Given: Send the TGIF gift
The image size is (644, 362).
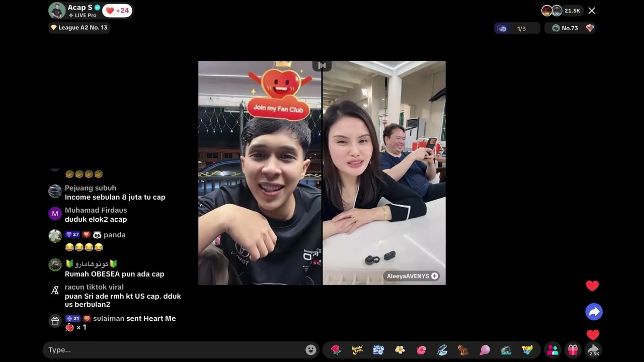Looking at the screenshot, I should [527, 350].
